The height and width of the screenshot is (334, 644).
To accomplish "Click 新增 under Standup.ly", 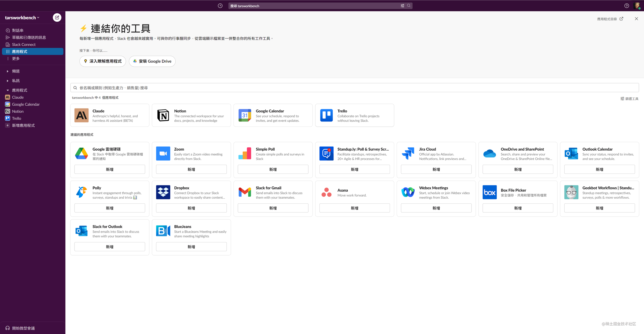I will coord(355,169).
